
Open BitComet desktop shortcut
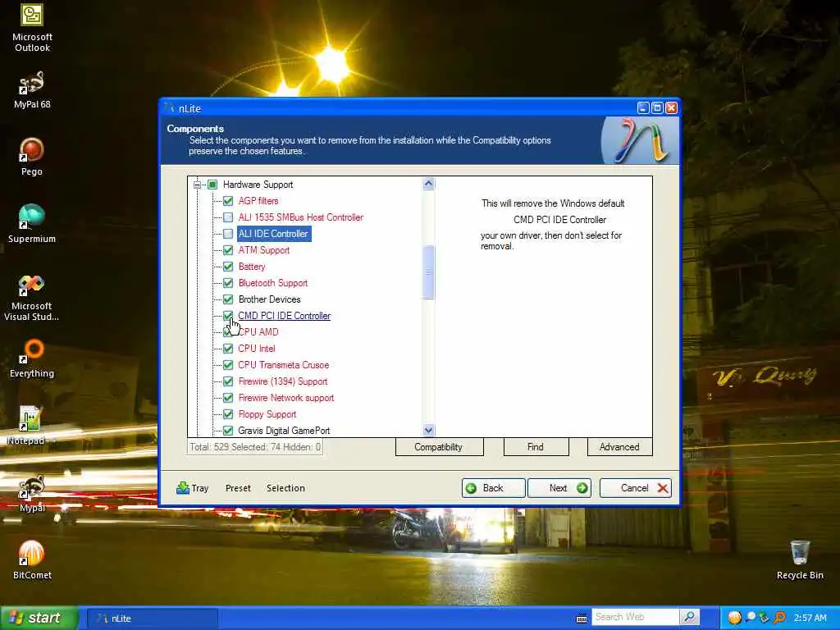tap(32, 559)
